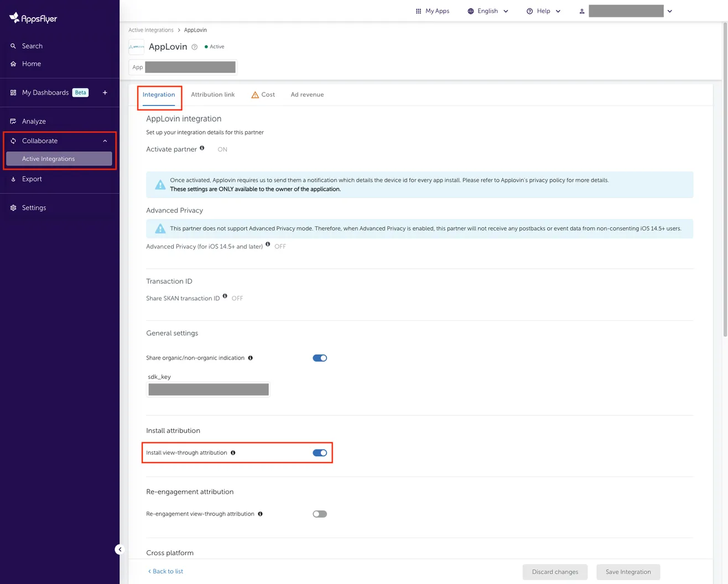Switch to the Attribution link tab
The width and height of the screenshot is (728, 584).
pos(212,94)
